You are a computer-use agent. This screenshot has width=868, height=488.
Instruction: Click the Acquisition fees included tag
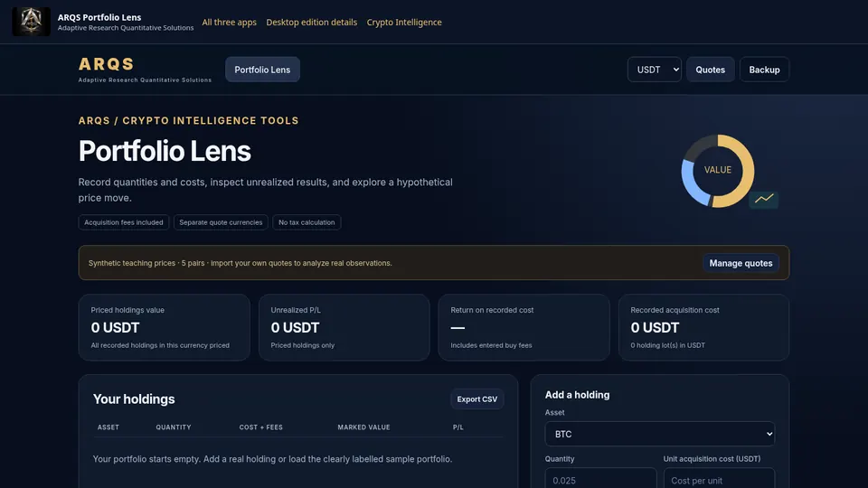click(x=124, y=222)
